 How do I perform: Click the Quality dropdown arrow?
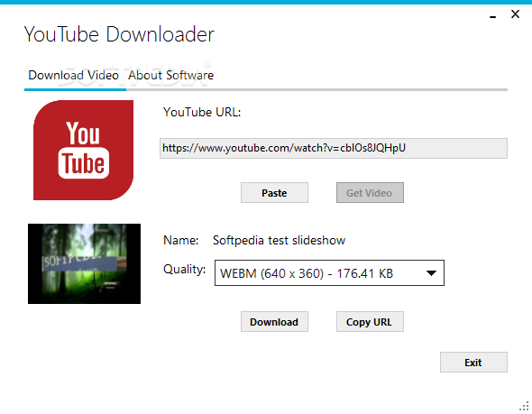point(431,273)
